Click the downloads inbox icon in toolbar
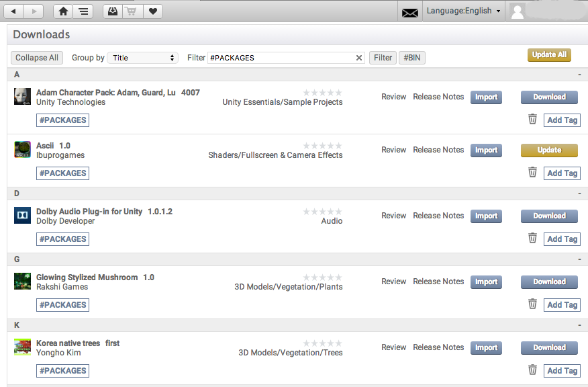The image size is (588, 387). (x=112, y=11)
